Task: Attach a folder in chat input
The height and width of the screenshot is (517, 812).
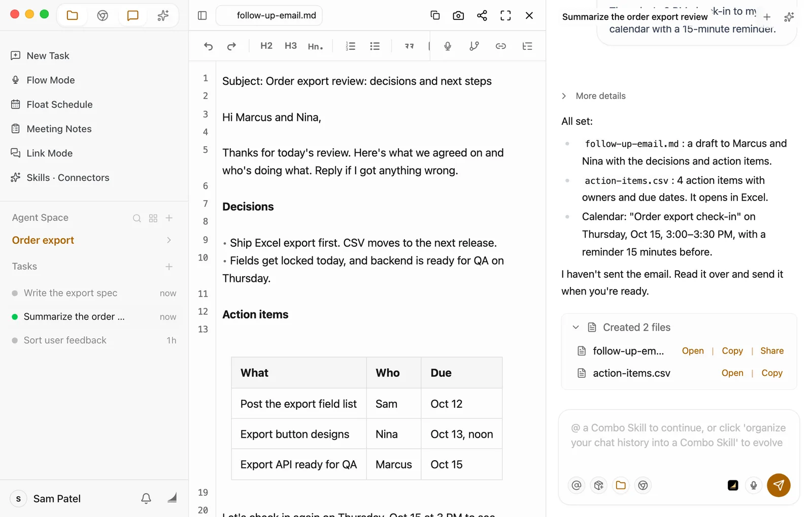Action: (621, 486)
